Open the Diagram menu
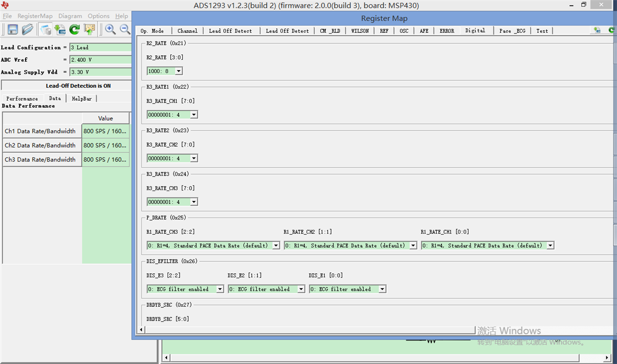Screen dimensions: 617x364 point(70,16)
